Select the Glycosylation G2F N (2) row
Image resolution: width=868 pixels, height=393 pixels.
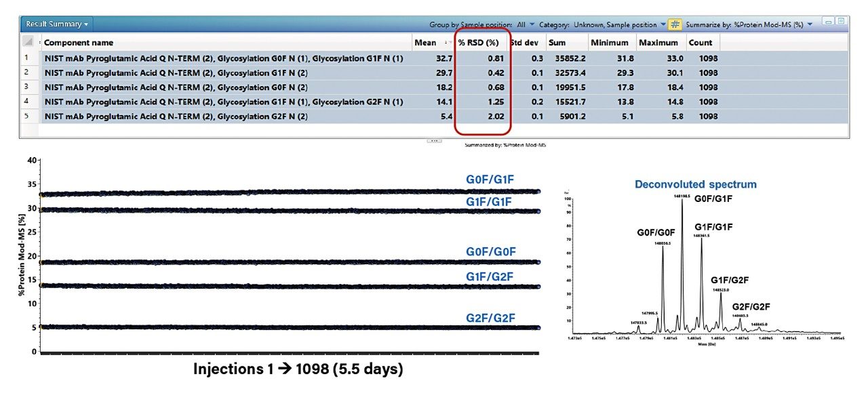coord(203,116)
